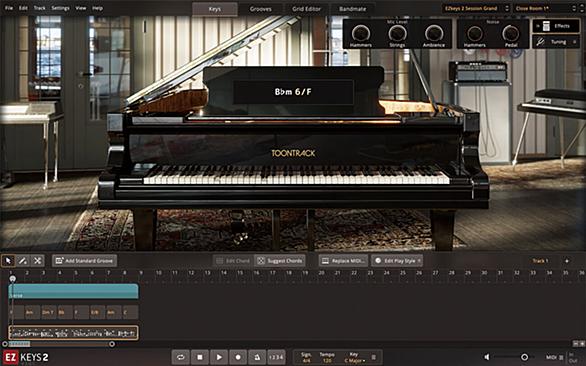This screenshot has width=586, height=366.
Task: Switch to the Bandmate tab
Action: [x=352, y=9]
